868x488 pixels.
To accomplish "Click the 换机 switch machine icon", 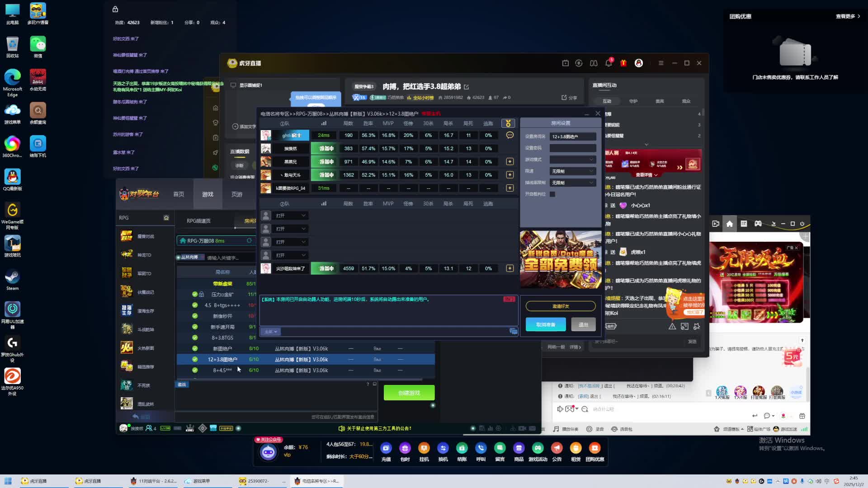I will click(x=443, y=448).
